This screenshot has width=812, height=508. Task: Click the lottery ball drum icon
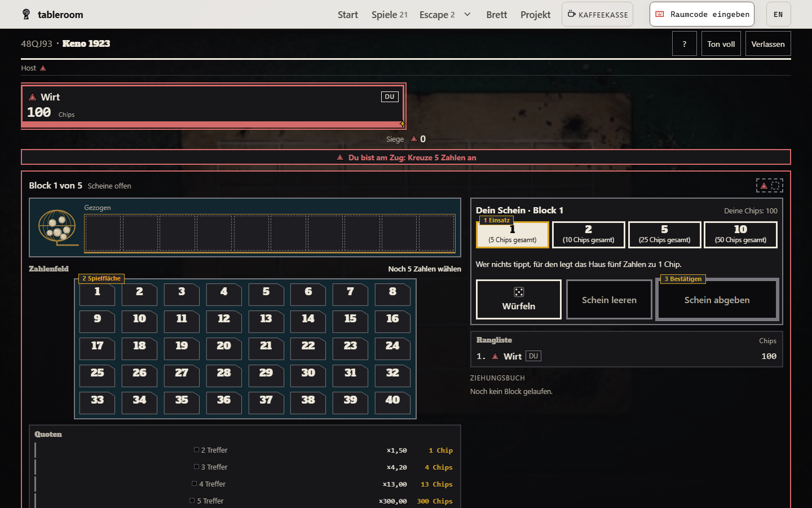click(58, 227)
